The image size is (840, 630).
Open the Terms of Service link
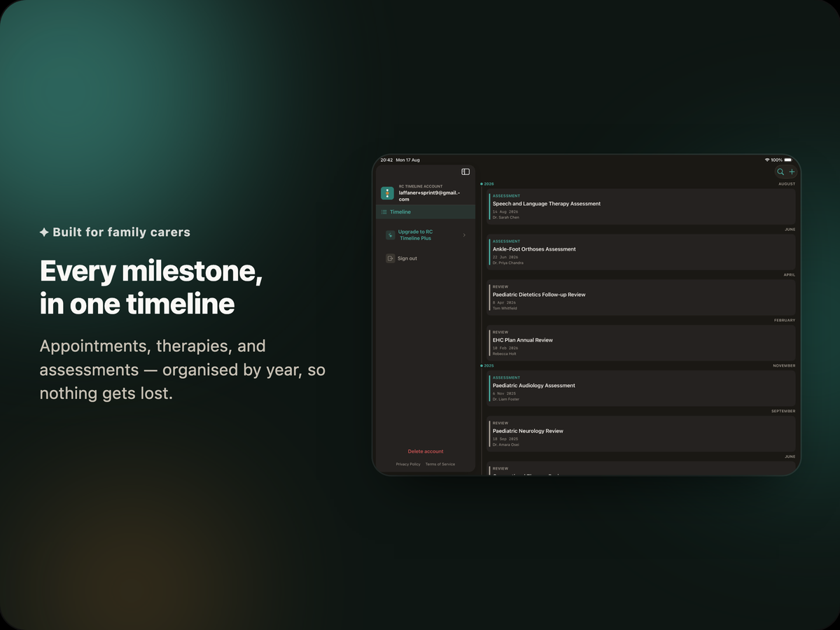pyautogui.click(x=440, y=464)
